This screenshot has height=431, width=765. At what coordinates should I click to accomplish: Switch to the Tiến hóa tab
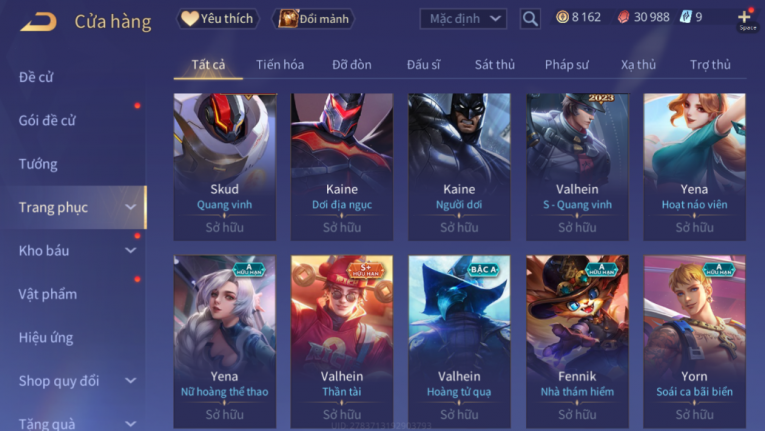pos(280,64)
